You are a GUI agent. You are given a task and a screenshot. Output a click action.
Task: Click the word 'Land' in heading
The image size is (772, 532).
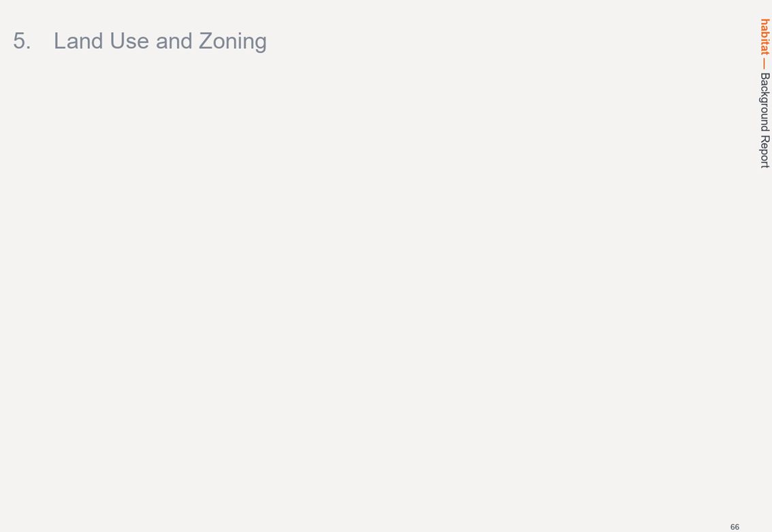click(x=78, y=41)
